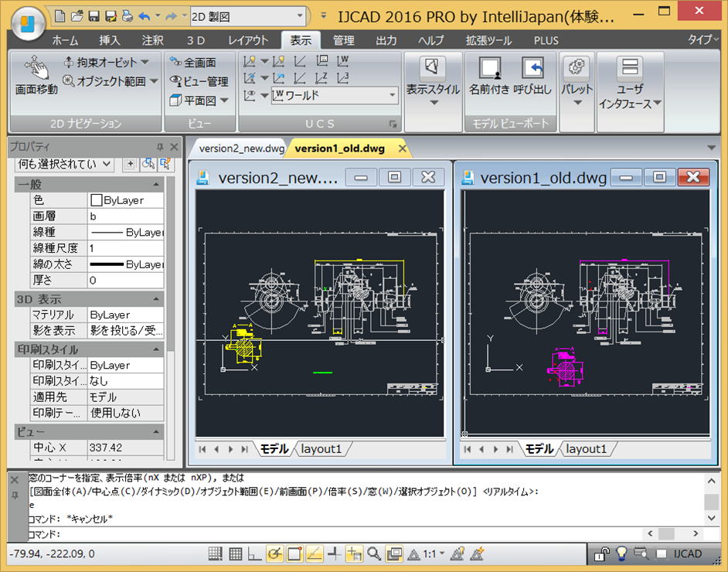Screen dimensions: 728x572
Task: Select the 拘束オービット orbit tool
Action: click(x=100, y=62)
